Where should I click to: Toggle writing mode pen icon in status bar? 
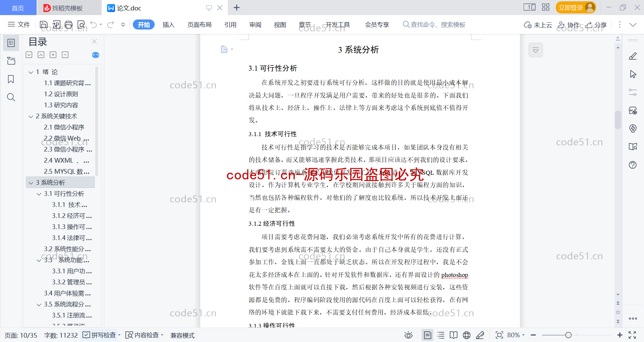tap(480, 335)
